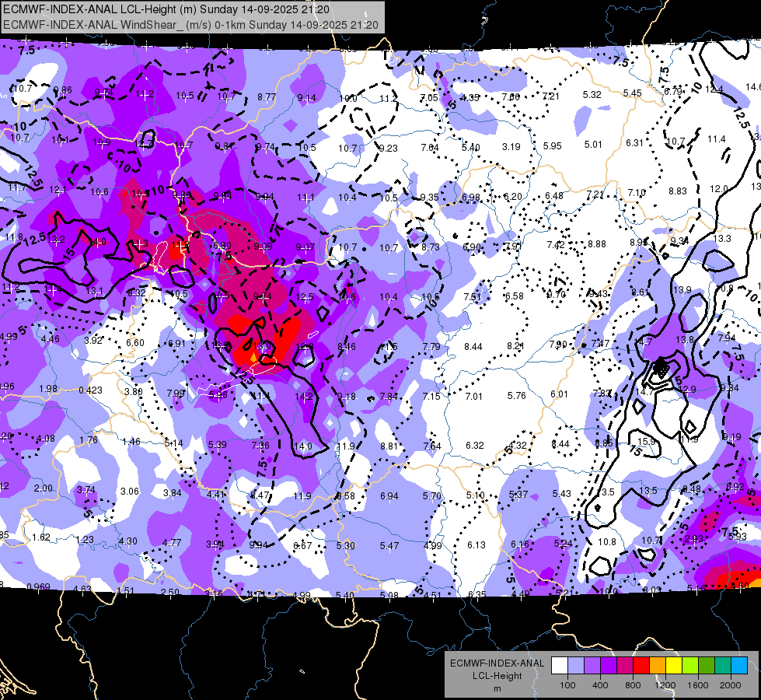The width and height of the screenshot is (761, 700).
Task: Click the map value 0.969
Action: tap(38, 586)
